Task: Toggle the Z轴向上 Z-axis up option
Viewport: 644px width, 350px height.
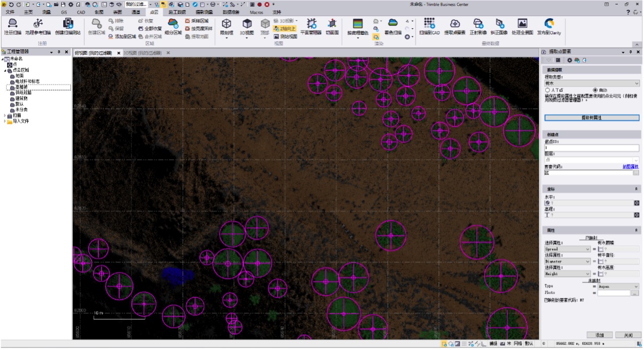Action: 285,29
